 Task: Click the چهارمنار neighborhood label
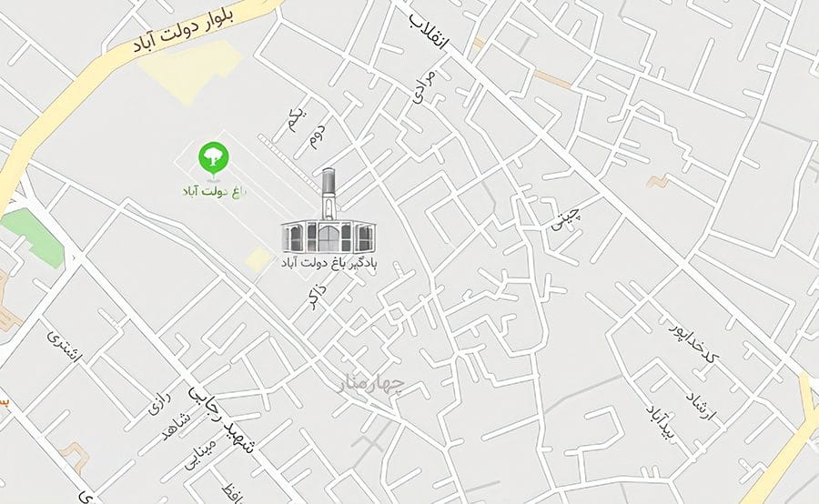372,384
